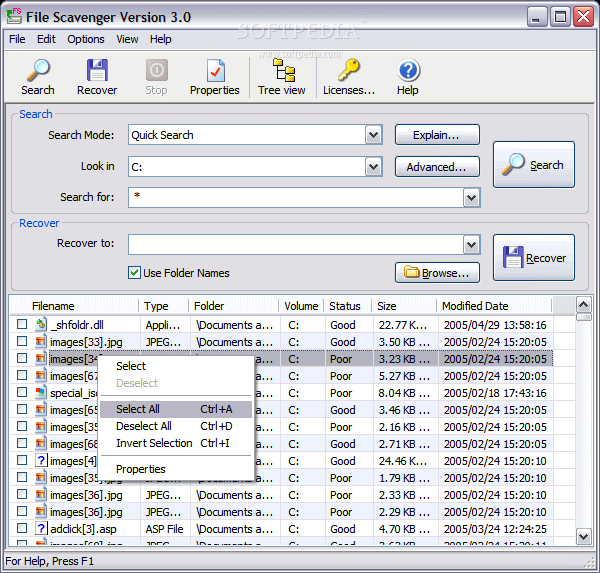Tick the checkbox for adclick[3].asp

[22, 528]
